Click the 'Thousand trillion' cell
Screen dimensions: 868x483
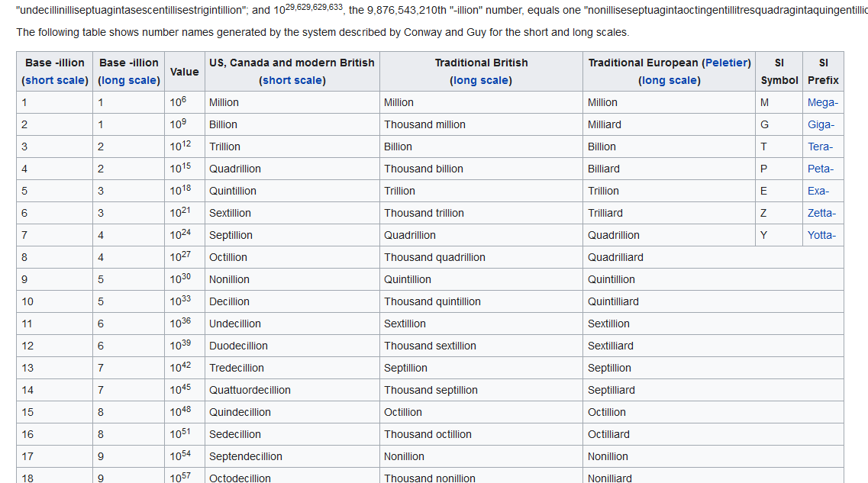click(481, 213)
